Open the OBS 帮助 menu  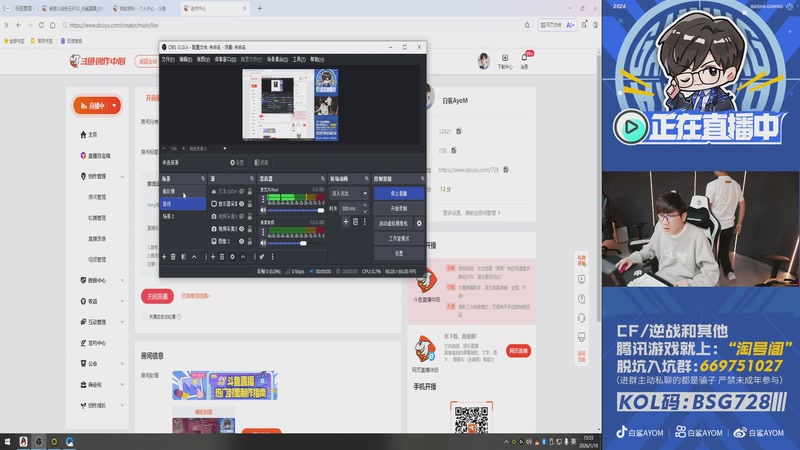[x=317, y=59]
